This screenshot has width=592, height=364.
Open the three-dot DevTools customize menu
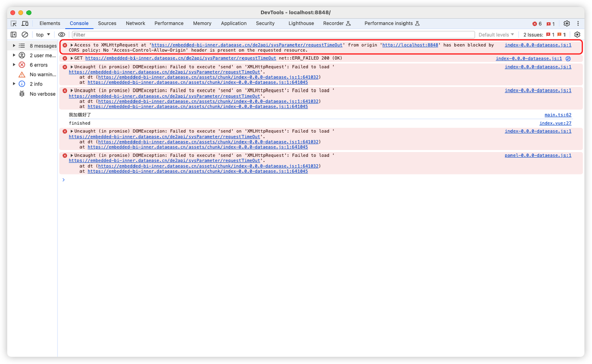click(578, 24)
